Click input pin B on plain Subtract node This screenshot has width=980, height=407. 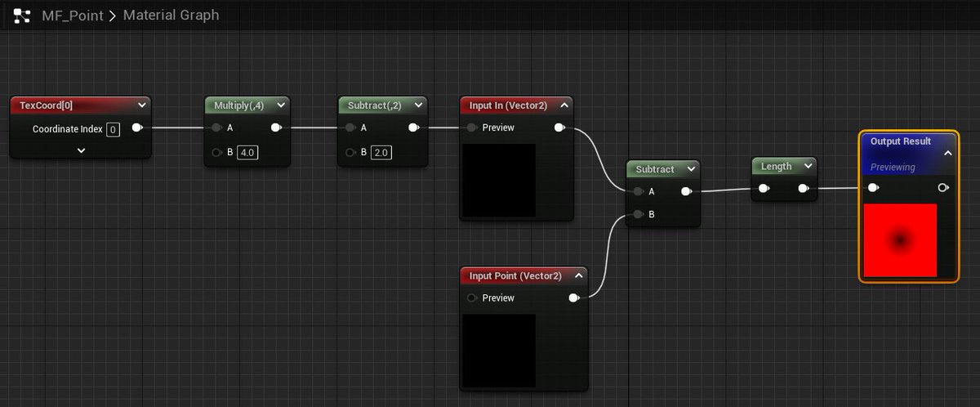[x=637, y=215]
